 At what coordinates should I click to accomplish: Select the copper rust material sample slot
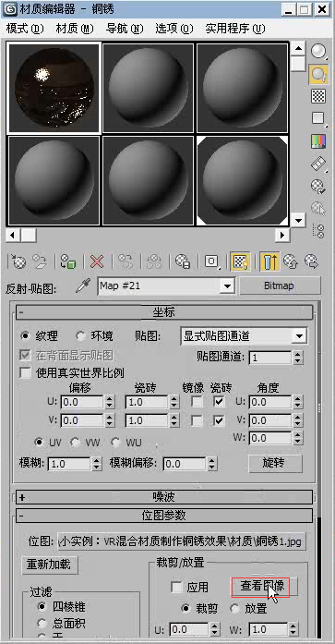coord(54,88)
